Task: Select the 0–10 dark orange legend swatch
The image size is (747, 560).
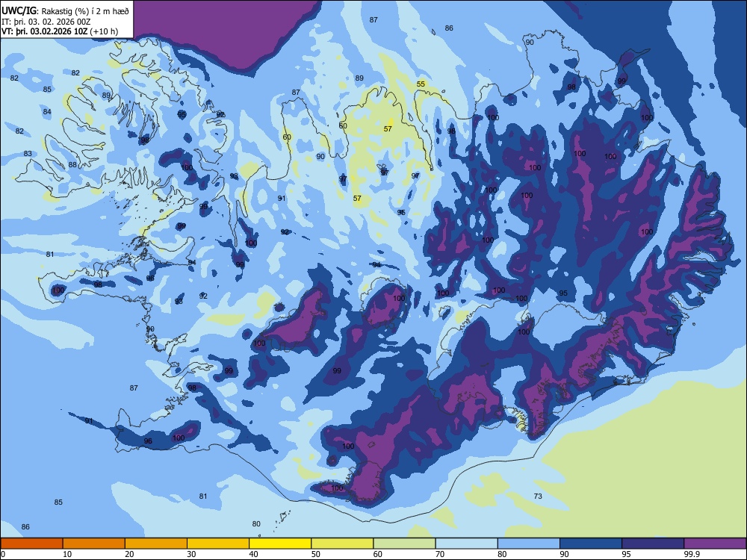Action: [31, 544]
